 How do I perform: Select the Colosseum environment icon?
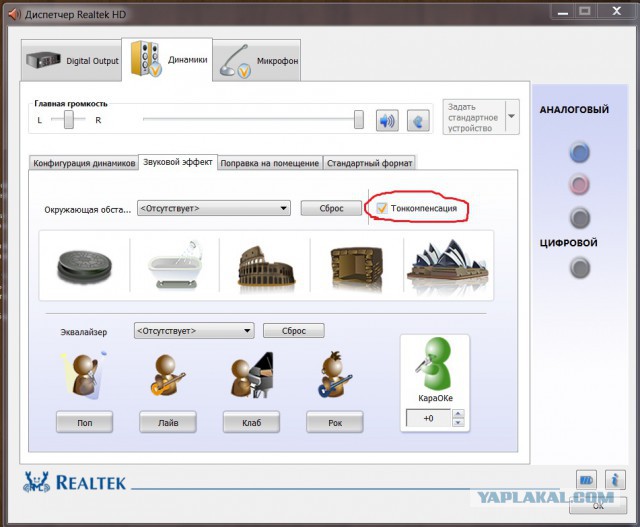coord(266,266)
